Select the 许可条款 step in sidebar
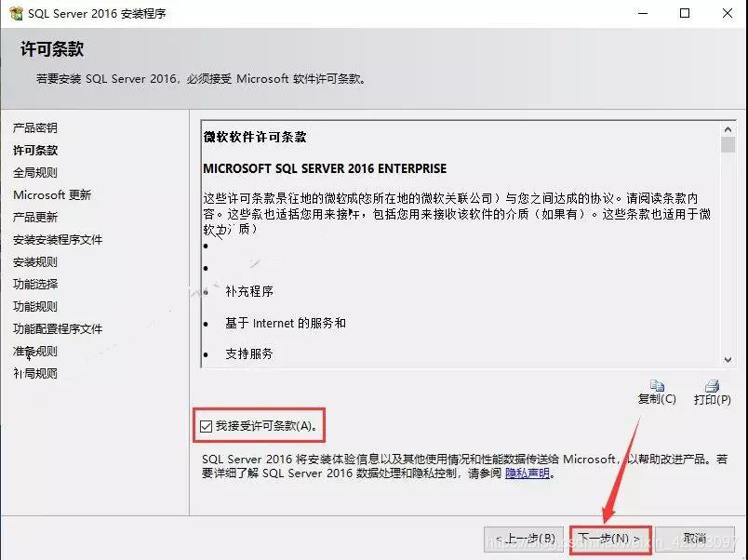748x560 pixels. (35, 151)
